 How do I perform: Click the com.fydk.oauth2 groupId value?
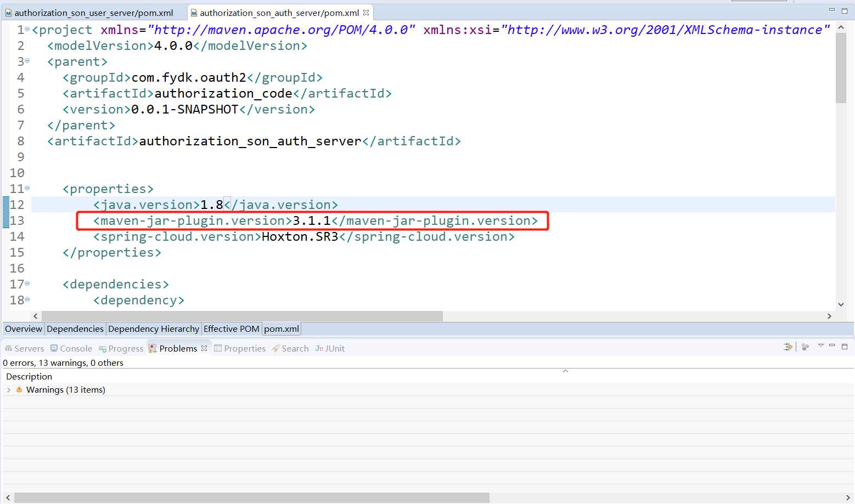pyautogui.click(x=189, y=77)
